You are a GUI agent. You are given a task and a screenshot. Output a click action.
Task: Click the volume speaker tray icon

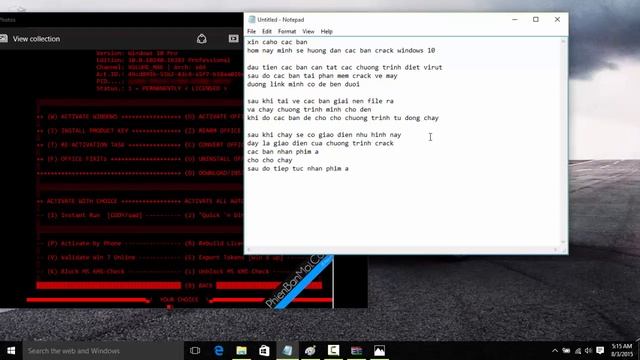click(x=588, y=351)
